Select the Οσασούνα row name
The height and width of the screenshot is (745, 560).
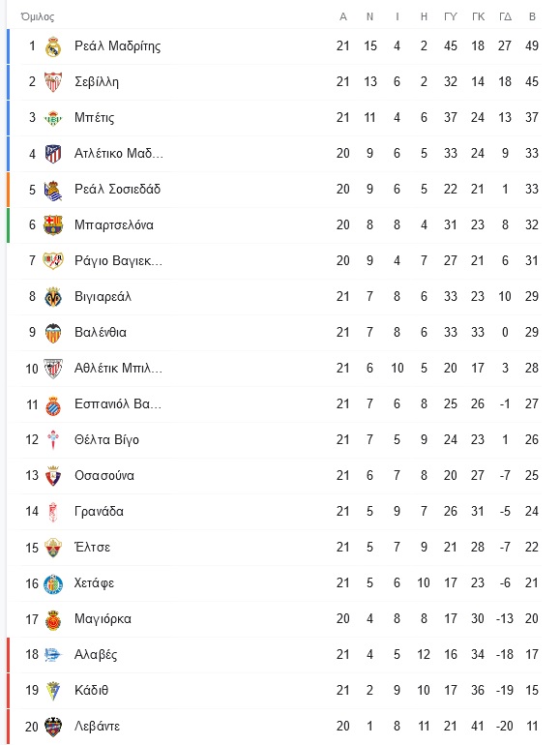(104, 476)
